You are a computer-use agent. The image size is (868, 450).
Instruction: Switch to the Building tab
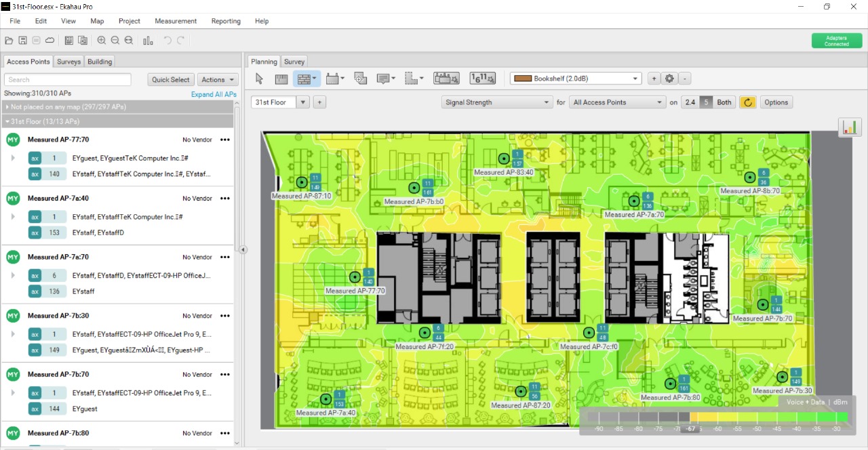[100, 62]
